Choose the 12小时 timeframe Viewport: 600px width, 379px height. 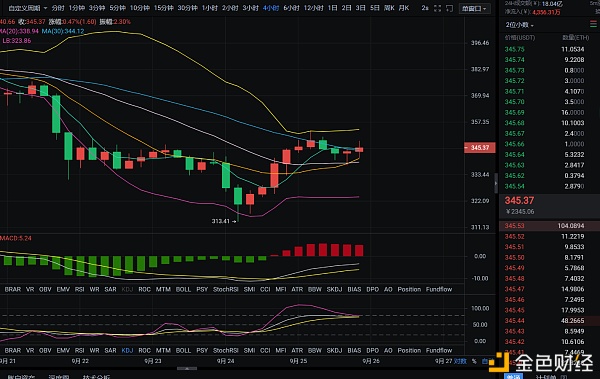313,8
